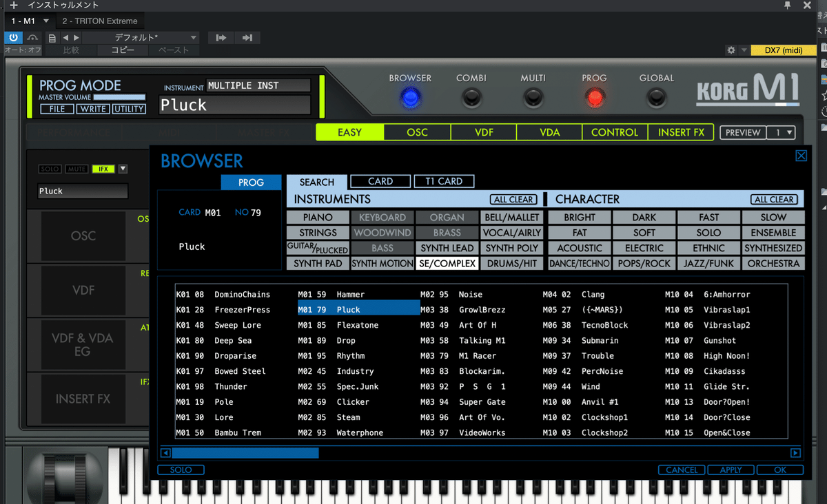Viewport: 827px width, 504px height.
Task: Click the plus icon to add instrument
Action: pyautogui.click(x=13, y=6)
